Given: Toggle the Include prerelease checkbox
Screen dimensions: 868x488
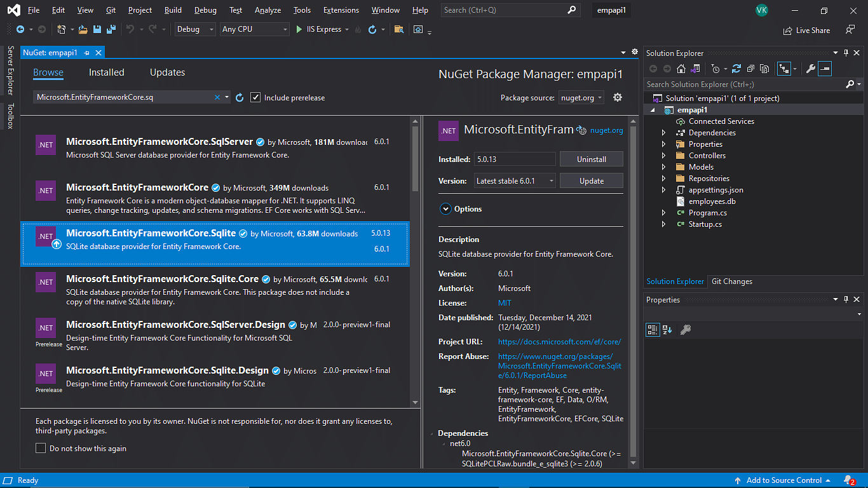Looking at the screenshot, I should tap(255, 97).
